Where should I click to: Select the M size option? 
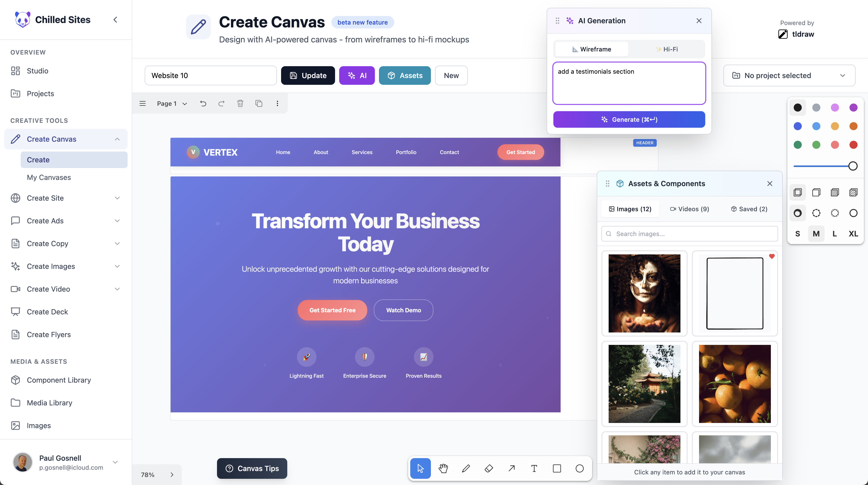(816, 234)
